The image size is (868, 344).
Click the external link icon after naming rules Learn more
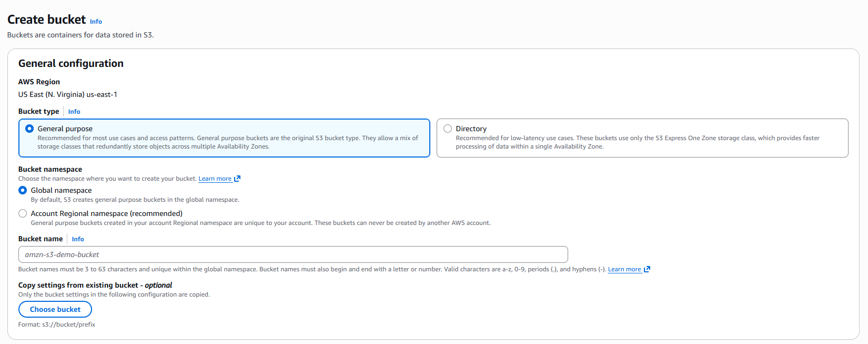coord(647,269)
